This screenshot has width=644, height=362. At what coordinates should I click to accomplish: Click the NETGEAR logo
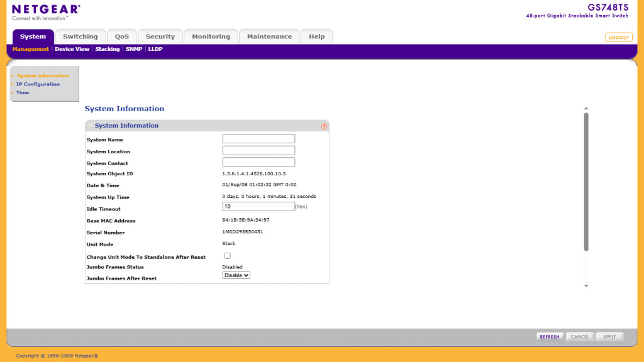pos(46,11)
